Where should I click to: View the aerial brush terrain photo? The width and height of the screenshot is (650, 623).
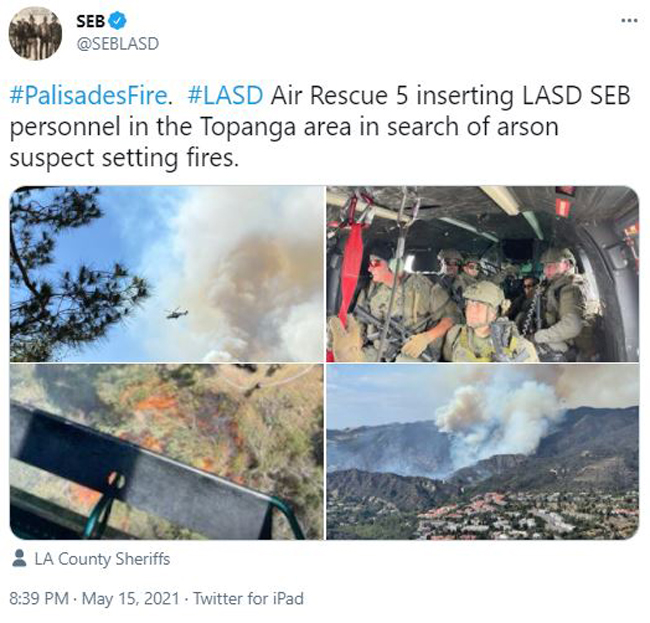click(166, 452)
